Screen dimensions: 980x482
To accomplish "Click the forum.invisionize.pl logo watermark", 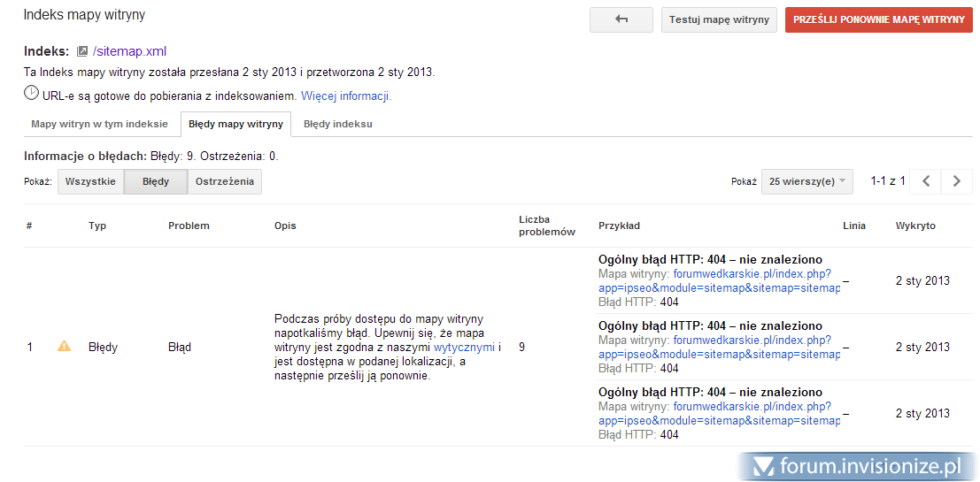I will click(857, 466).
